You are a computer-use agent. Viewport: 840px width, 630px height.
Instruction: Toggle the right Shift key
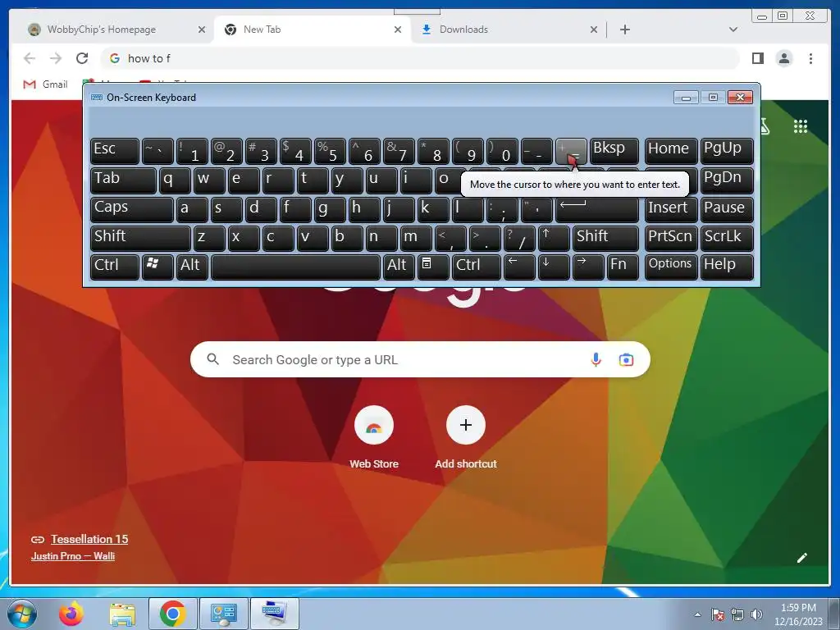pos(606,238)
